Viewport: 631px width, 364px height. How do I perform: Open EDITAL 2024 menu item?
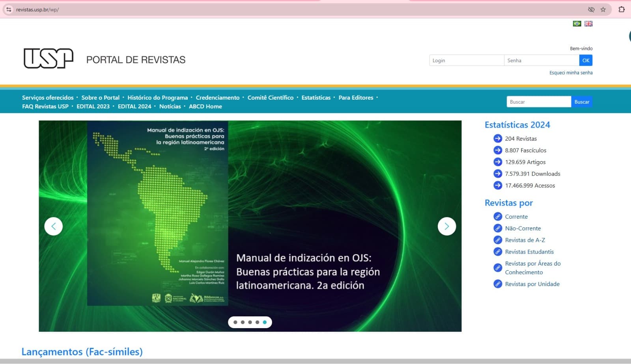134,106
